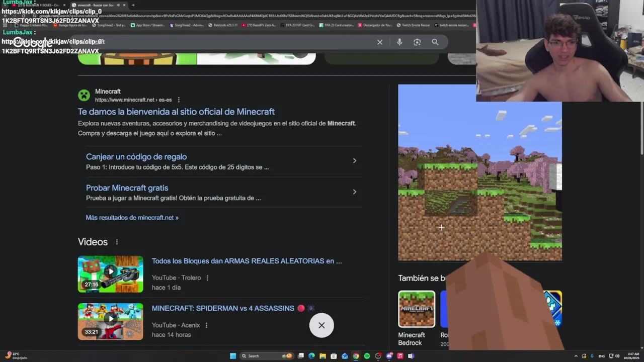Open 'Todos los Bloques dan ARMAS REALES' title
This screenshot has width=644, height=362.
coord(247,261)
